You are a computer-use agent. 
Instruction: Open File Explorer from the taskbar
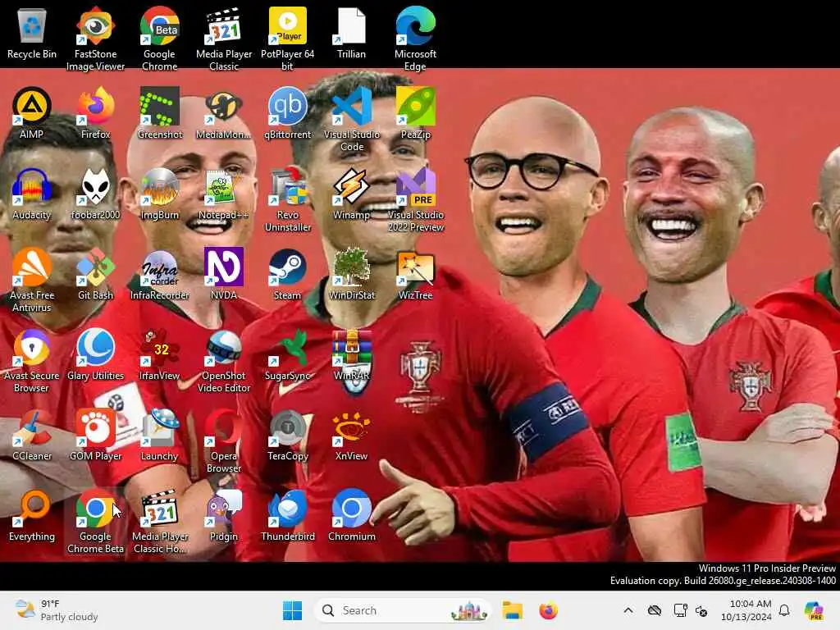(x=512, y=610)
